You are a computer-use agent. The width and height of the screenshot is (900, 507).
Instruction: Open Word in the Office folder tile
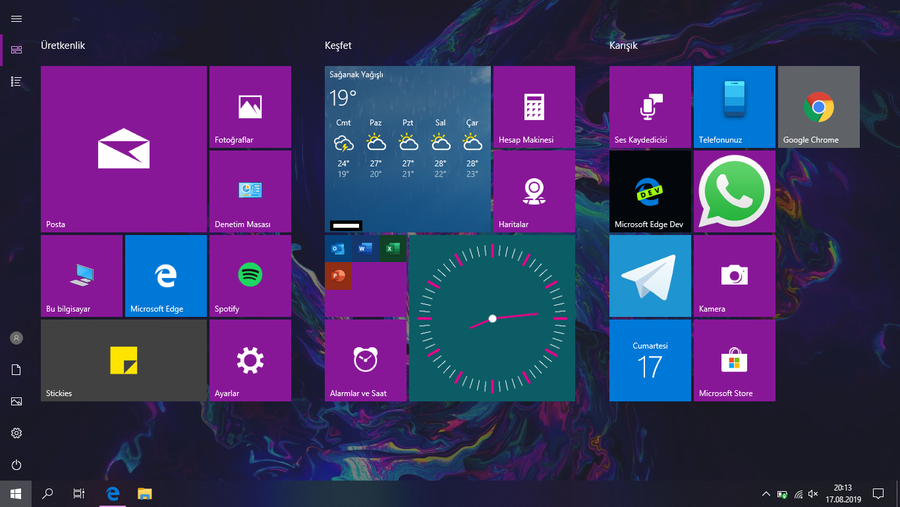tap(365, 249)
